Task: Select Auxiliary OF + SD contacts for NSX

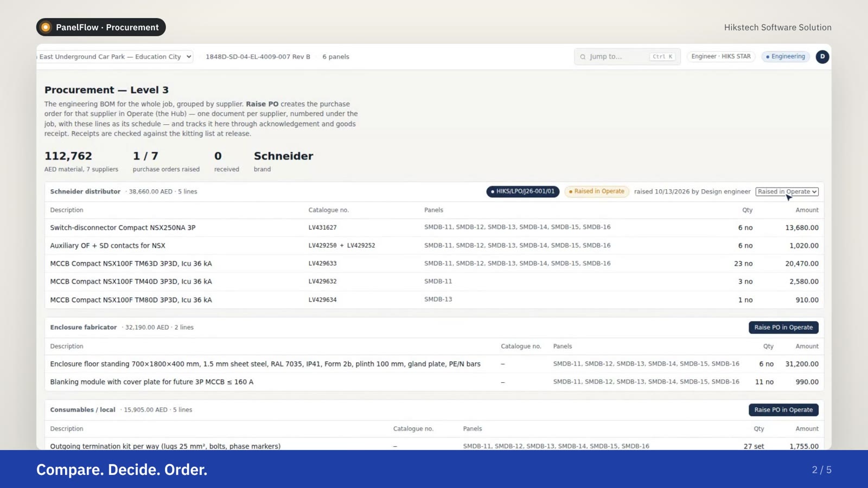Action: (x=434, y=246)
